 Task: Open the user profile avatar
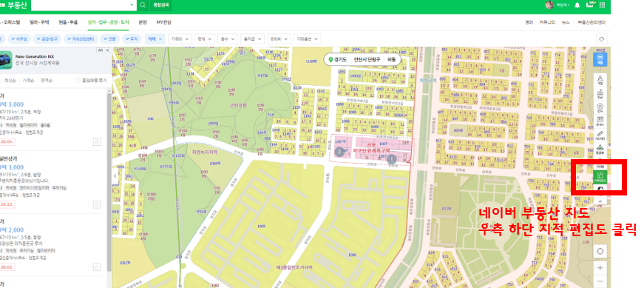(x=549, y=5)
